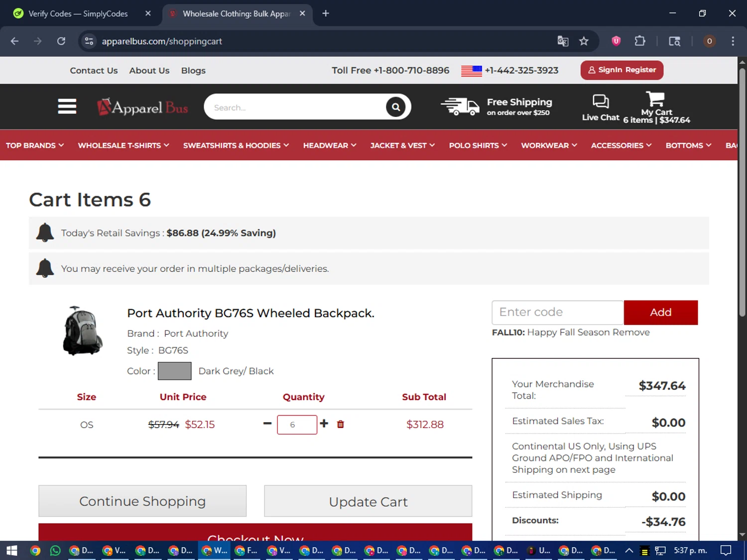This screenshot has height=560, width=747.
Task: Open the Windows Start menu
Action: [12, 551]
